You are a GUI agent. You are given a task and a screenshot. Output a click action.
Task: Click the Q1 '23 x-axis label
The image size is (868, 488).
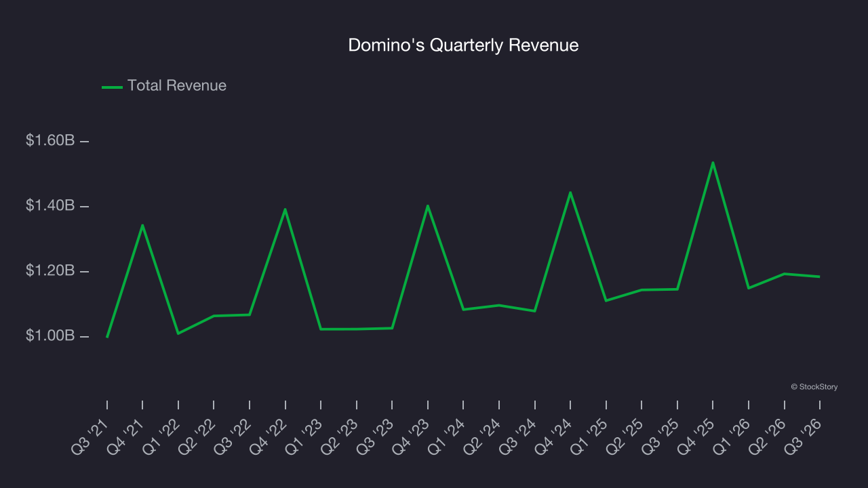coord(305,436)
